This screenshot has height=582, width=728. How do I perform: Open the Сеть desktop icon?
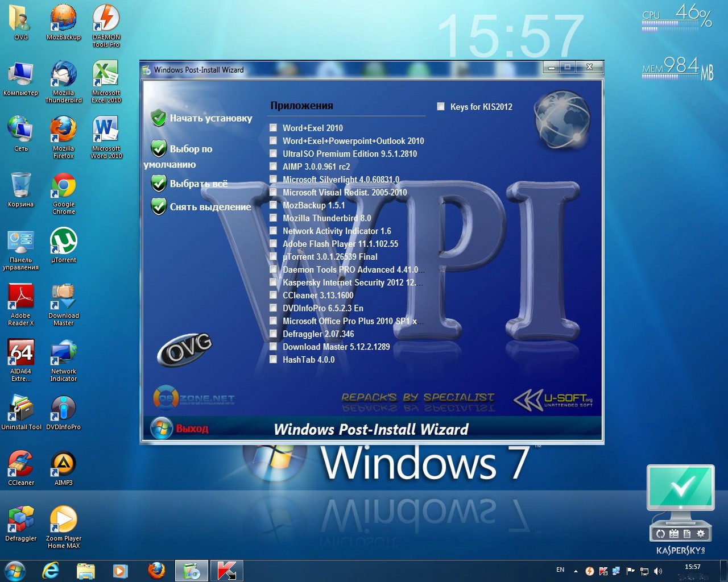point(21,134)
